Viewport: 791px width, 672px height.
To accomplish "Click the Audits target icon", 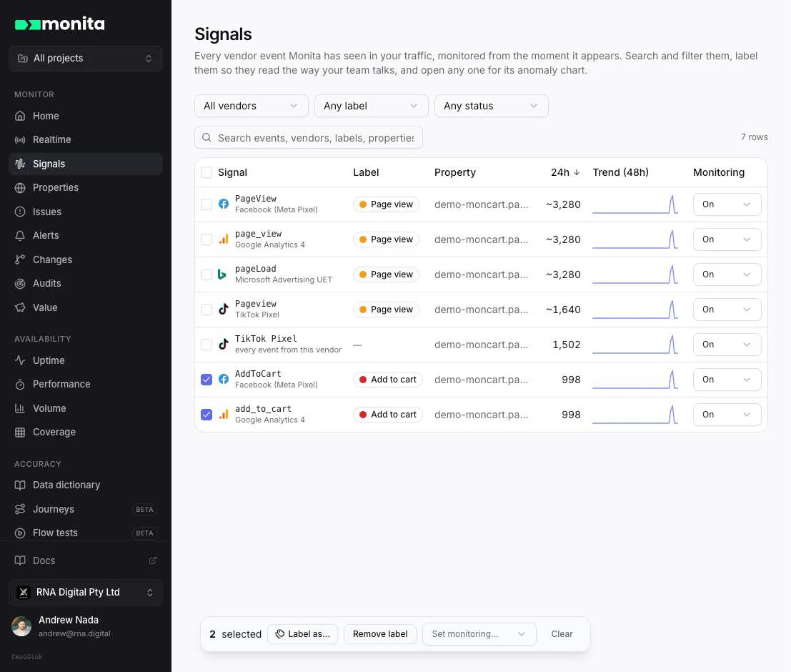I will (20, 283).
